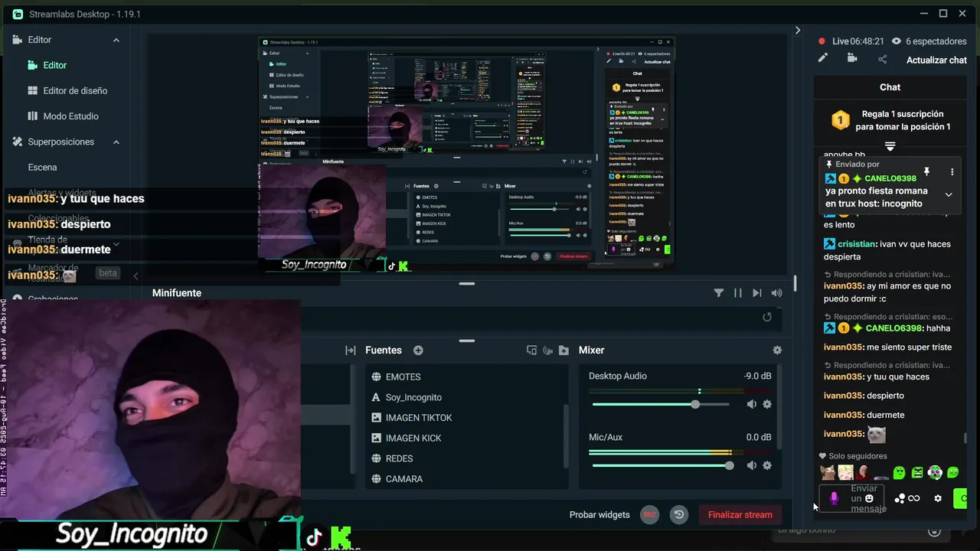
Task: Open the pinned message three-dot menu
Action: click(x=952, y=172)
